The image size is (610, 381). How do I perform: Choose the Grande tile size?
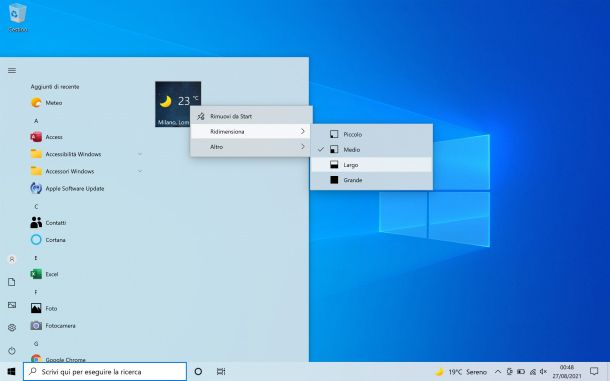point(372,180)
